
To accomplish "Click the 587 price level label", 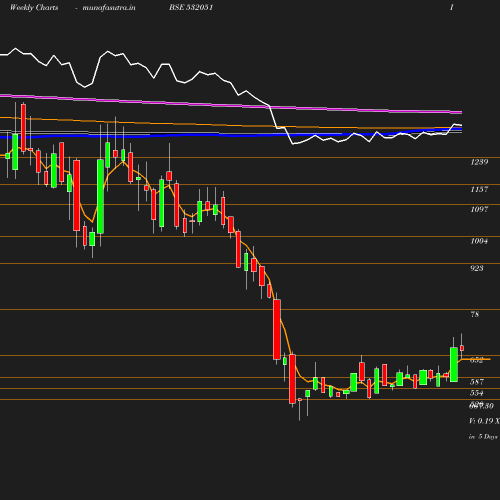I will click(477, 382).
